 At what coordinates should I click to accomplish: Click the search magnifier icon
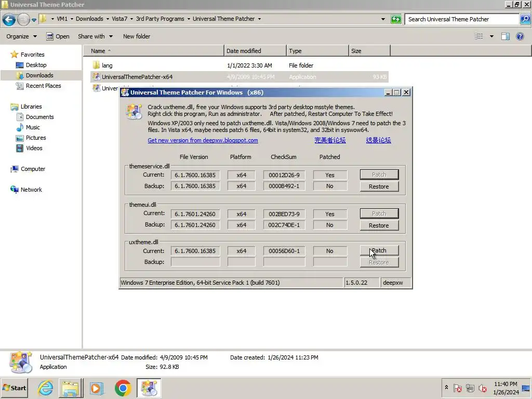coord(525,19)
